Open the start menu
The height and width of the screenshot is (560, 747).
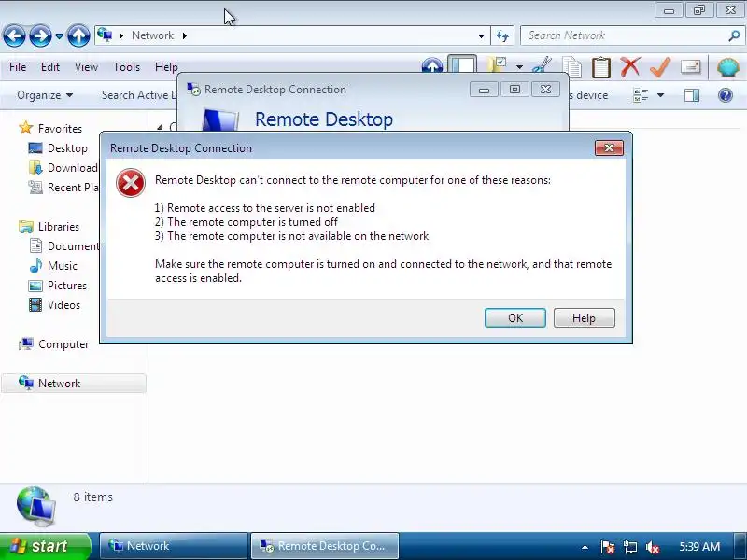pyautogui.click(x=45, y=546)
